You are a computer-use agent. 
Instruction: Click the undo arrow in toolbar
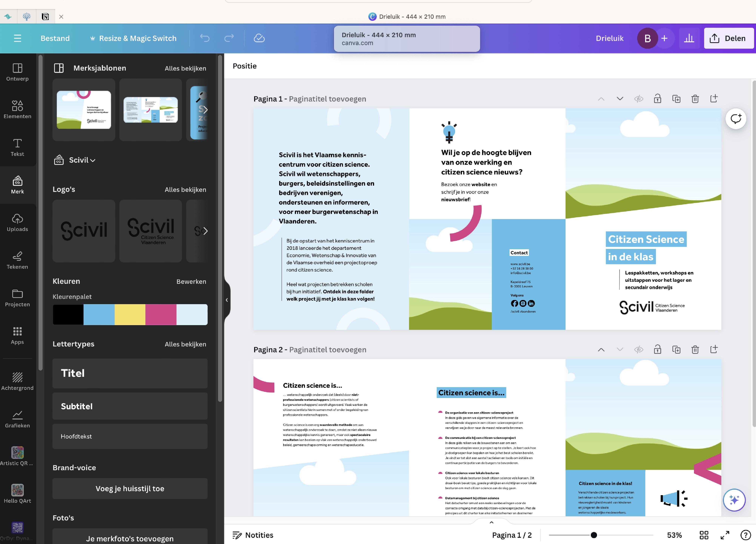(x=205, y=38)
